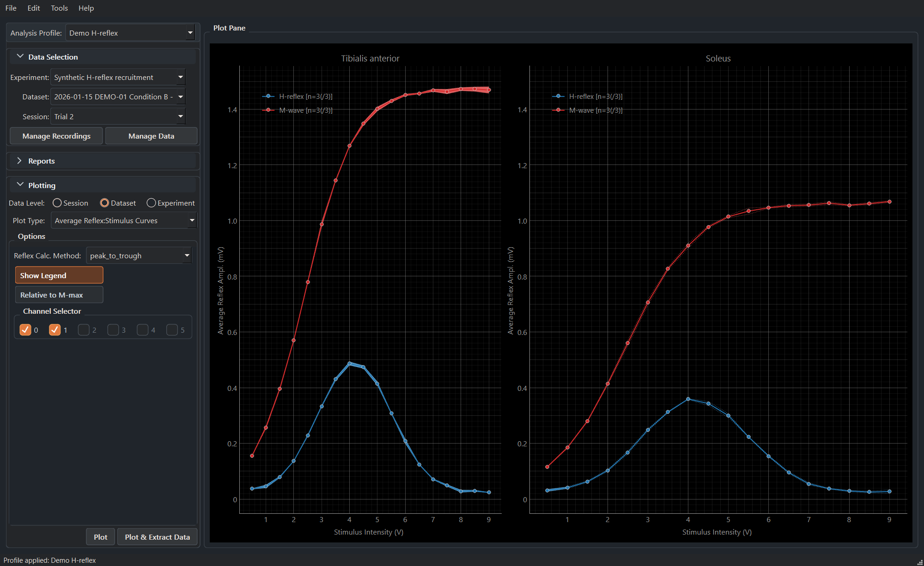This screenshot has width=924, height=566.
Task: Toggle the Relative to M-max option
Action: pos(59,295)
